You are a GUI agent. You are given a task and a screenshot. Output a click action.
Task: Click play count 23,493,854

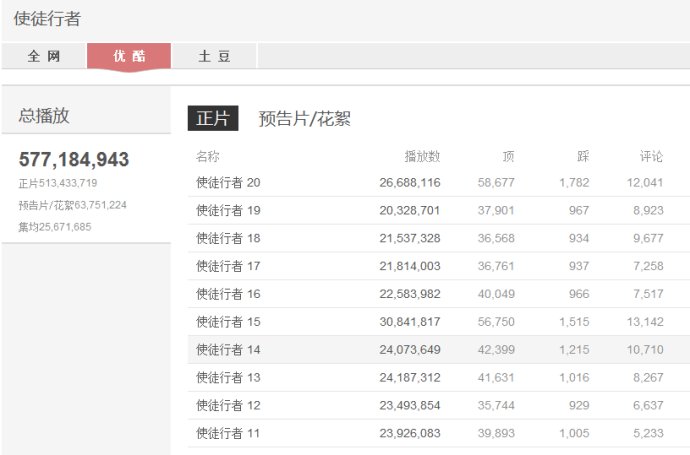[410, 405]
